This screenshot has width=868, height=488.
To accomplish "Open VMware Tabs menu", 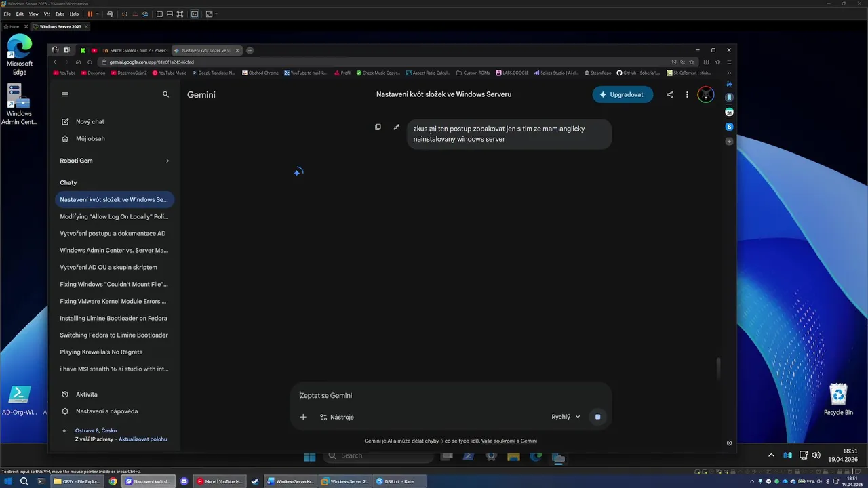I will 60,14.
